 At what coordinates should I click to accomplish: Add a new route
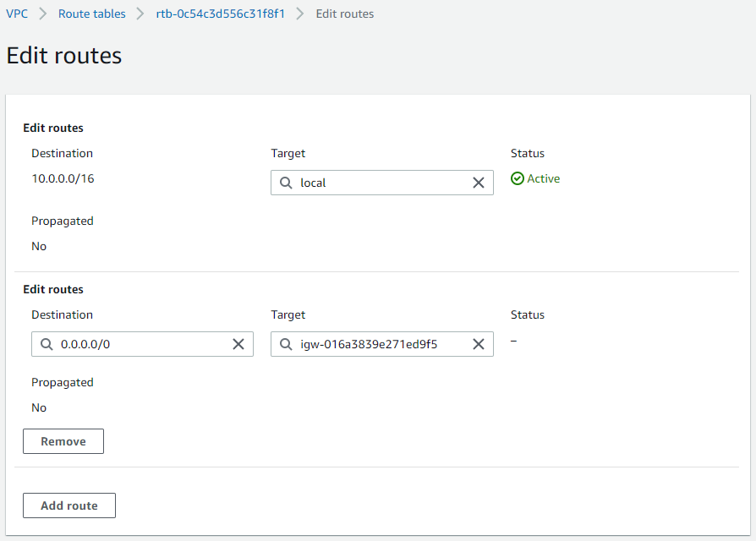[x=69, y=505]
